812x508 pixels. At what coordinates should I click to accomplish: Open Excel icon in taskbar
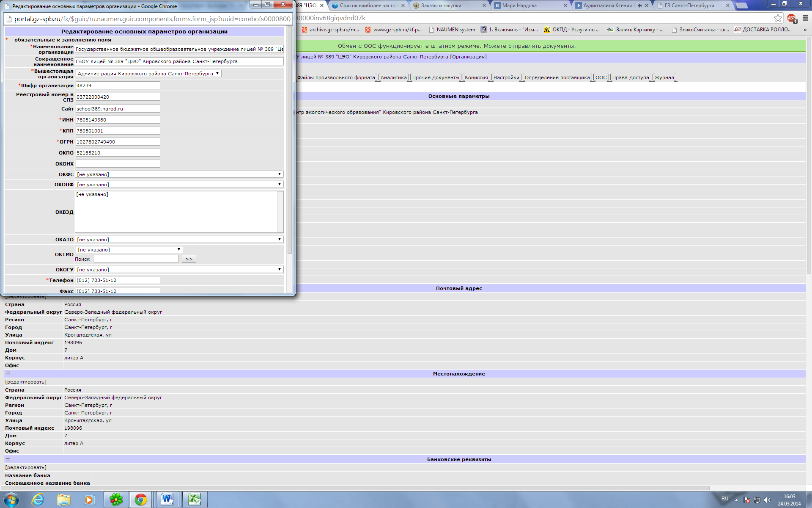click(x=195, y=500)
